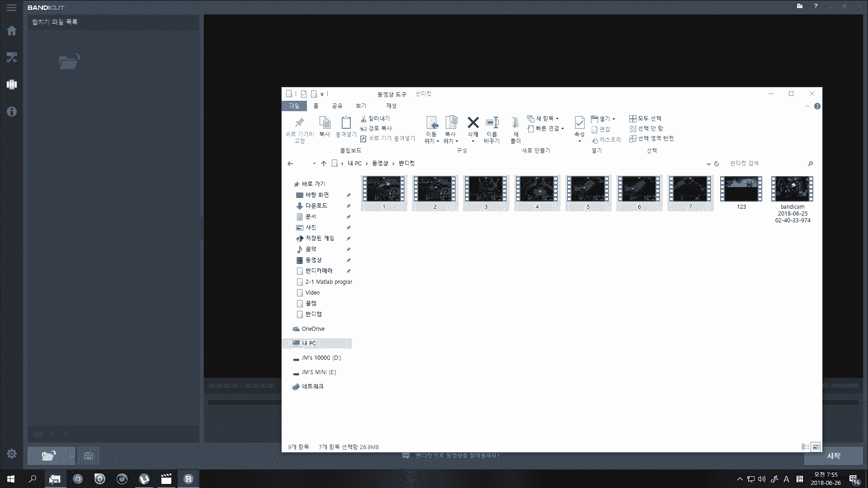Switch to 보기 ribbon tab
This screenshot has width=868, height=488.
click(x=361, y=106)
